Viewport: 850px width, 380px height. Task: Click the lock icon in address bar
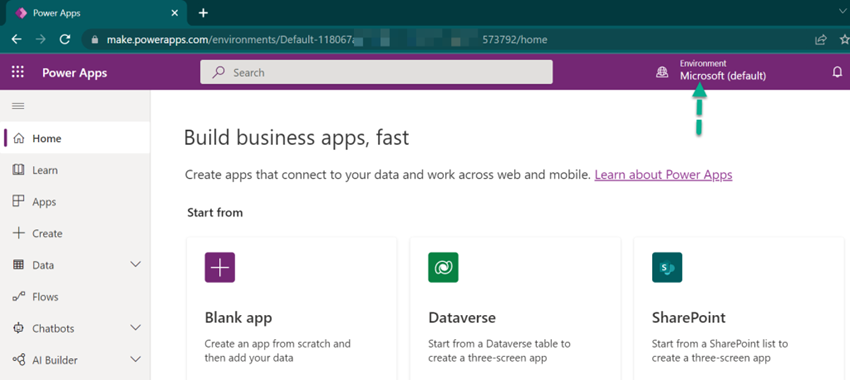(96, 40)
